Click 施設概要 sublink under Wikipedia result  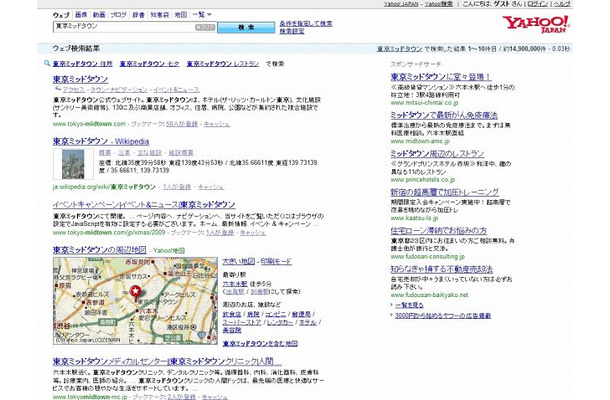[181, 153]
